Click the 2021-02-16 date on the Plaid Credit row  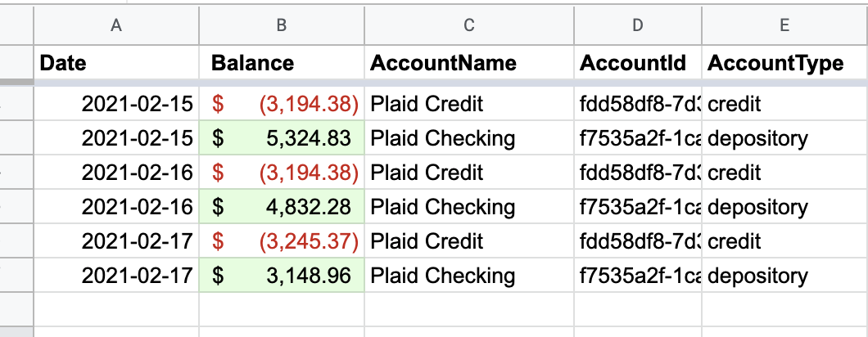[116, 172]
